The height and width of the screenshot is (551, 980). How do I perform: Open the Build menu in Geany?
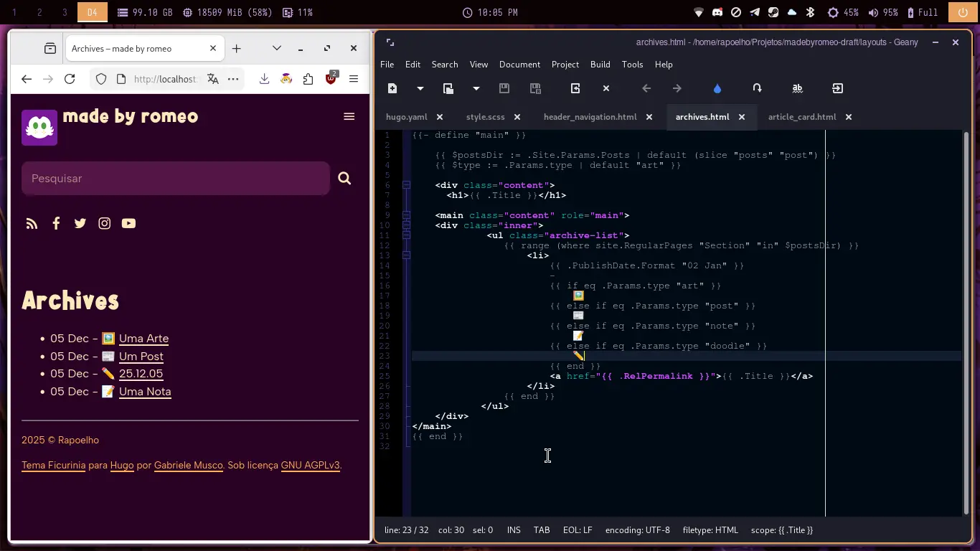coord(600,65)
